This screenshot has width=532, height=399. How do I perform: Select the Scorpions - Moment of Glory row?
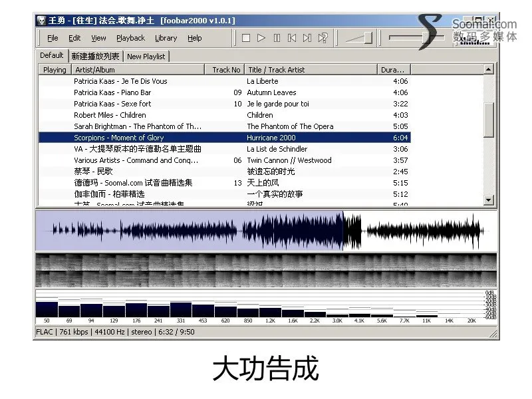click(x=224, y=138)
